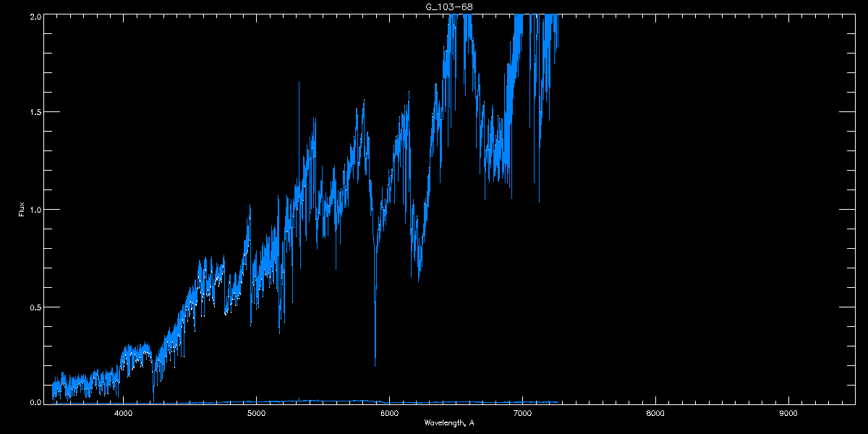Image resolution: width=868 pixels, height=434 pixels.
Task: Click the empty plot region near 8500
Action: tap(722, 210)
